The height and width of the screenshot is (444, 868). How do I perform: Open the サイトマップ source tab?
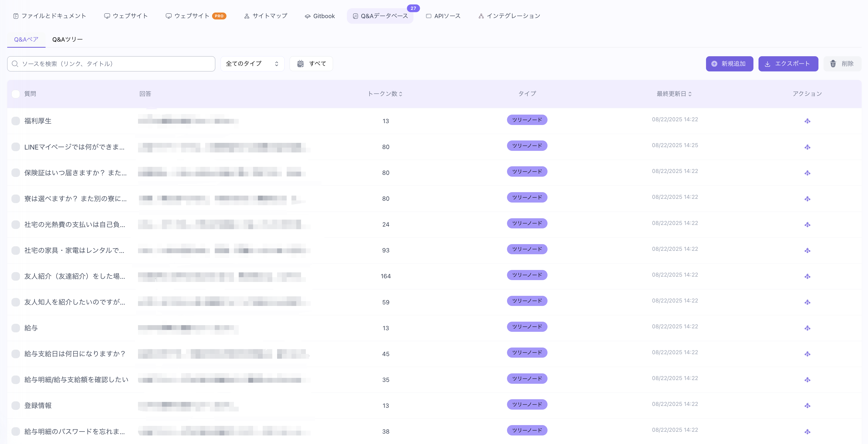tap(266, 16)
